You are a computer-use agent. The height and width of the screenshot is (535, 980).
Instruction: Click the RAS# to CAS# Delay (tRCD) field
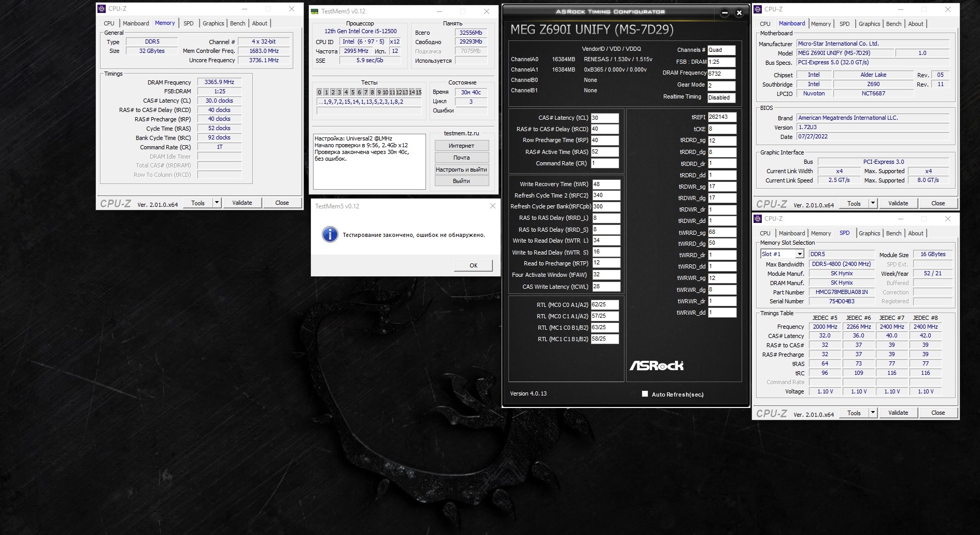605,129
